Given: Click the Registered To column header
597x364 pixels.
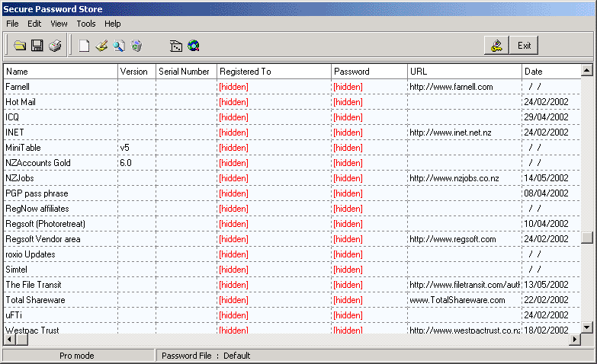Looking at the screenshot, I should [274, 72].
